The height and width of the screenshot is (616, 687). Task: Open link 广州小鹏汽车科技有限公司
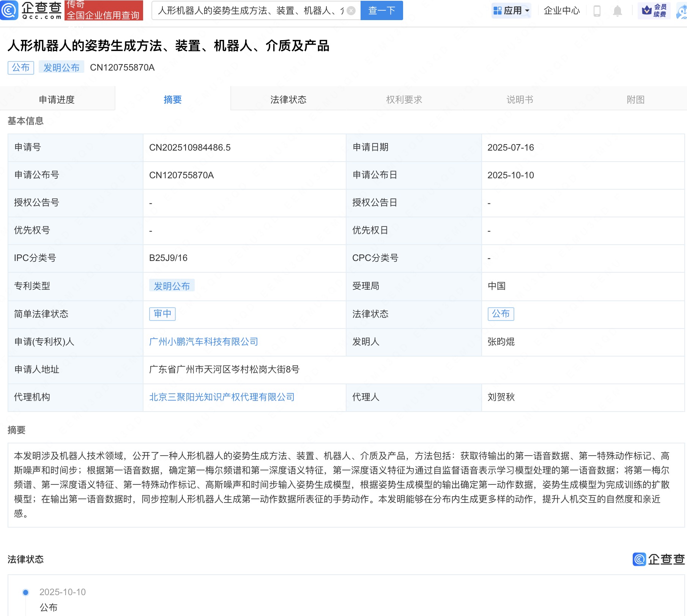coord(204,342)
